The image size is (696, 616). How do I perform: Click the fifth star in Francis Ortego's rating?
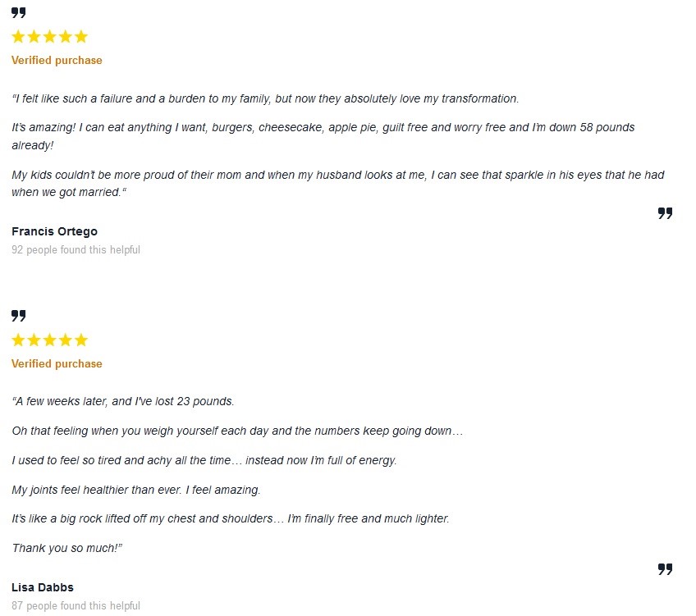pos(80,37)
